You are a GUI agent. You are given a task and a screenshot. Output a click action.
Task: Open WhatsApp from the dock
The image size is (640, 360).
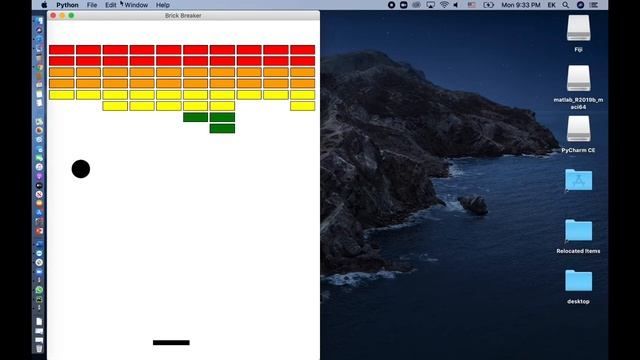pos(39,290)
